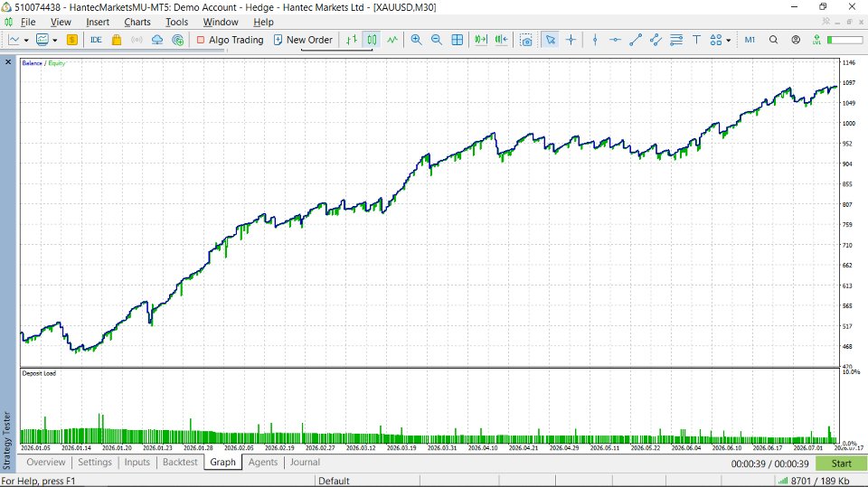Click the 8701 / 189 Kb connection status

[x=814, y=481]
